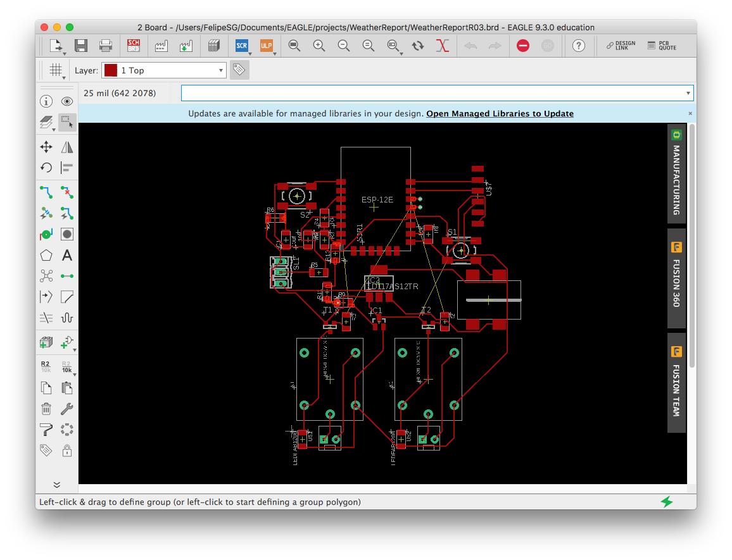Screen dimensions: 732x560
Task: Switch to schematic via SCH/BRD icon
Action: point(134,46)
